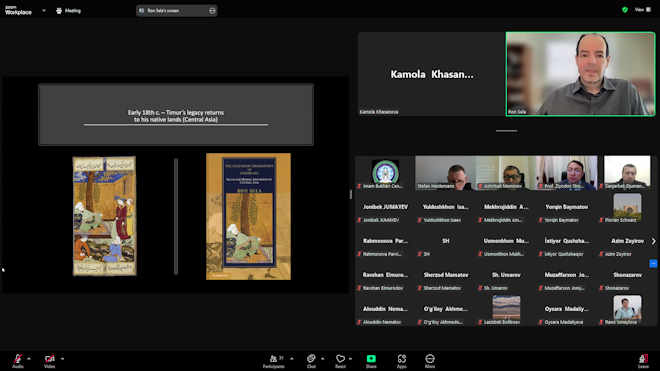
Task: Click the muted mic icon on Sh. Umarov's tile
Action: pyautogui.click(x=480, y=288)
